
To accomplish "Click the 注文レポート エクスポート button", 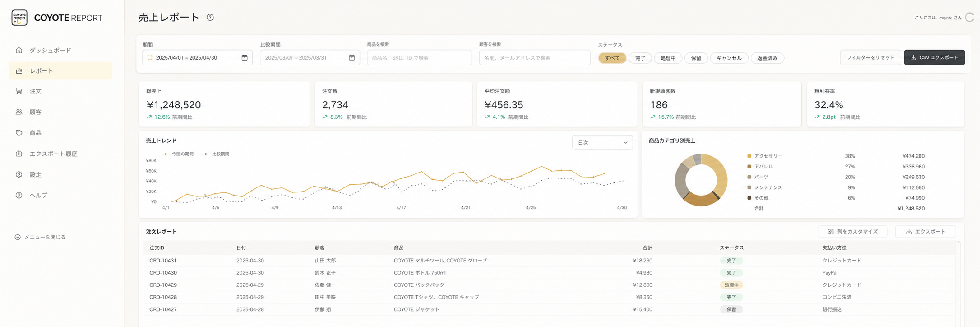I will coord(925,232).
